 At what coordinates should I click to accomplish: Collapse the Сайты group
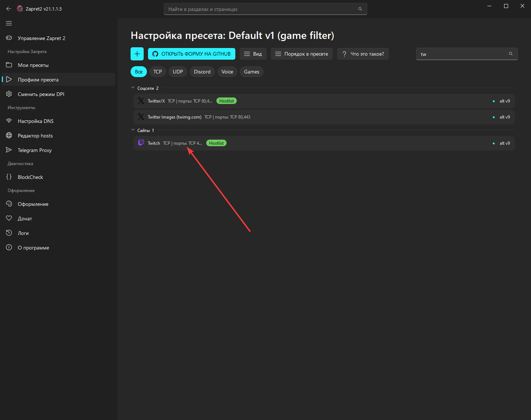click(133, 130)
